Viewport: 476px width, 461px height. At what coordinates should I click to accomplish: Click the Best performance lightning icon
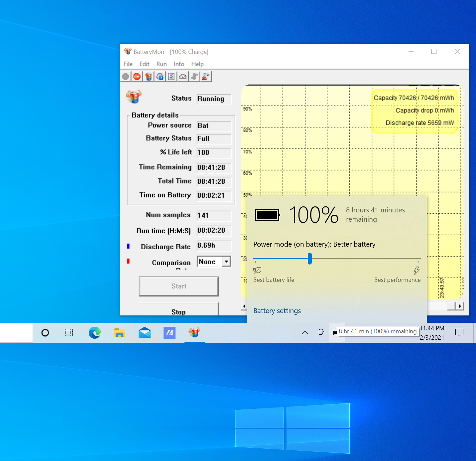click(x=417, y=270)
